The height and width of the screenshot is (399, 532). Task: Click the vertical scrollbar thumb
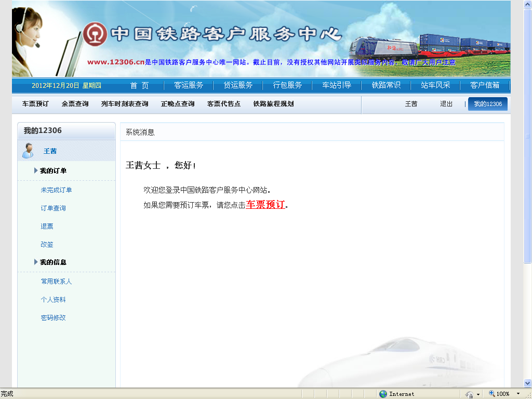tap(528, 136)
